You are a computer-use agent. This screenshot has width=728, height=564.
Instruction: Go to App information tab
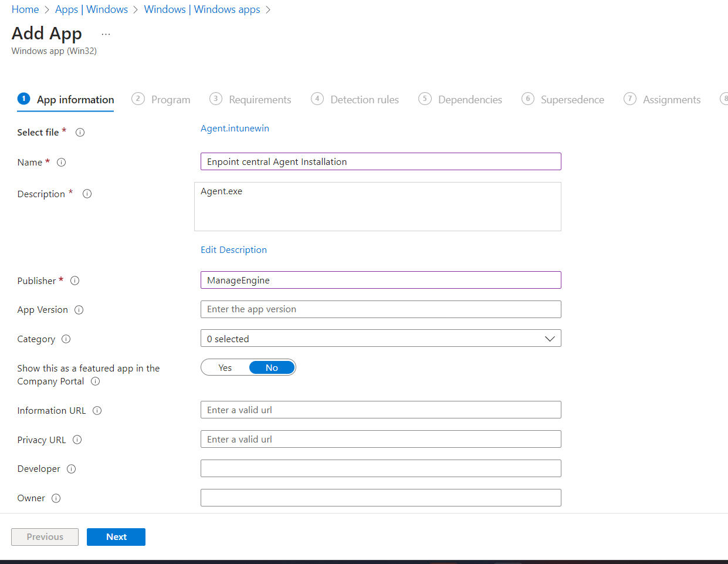coord(66,100)
